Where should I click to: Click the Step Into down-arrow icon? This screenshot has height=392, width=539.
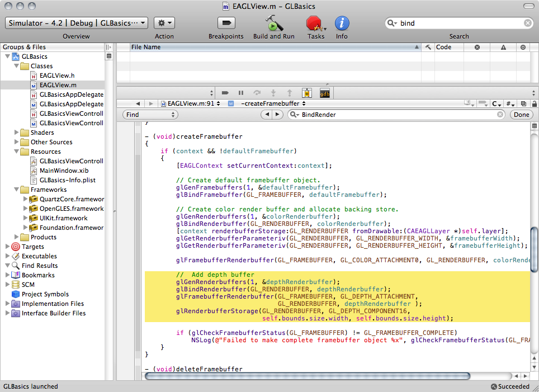pos(273,93)
